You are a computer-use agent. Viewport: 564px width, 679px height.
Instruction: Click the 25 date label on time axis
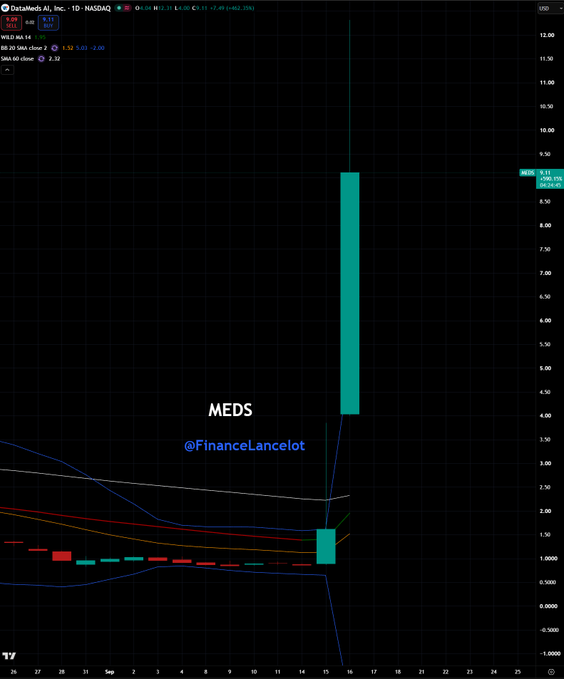518,672
